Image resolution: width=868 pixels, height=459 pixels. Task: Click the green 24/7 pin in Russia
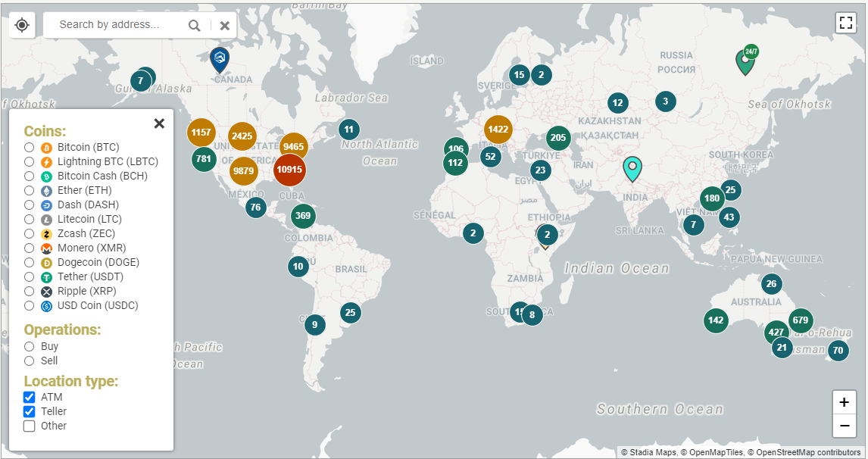tap(745, 61)
